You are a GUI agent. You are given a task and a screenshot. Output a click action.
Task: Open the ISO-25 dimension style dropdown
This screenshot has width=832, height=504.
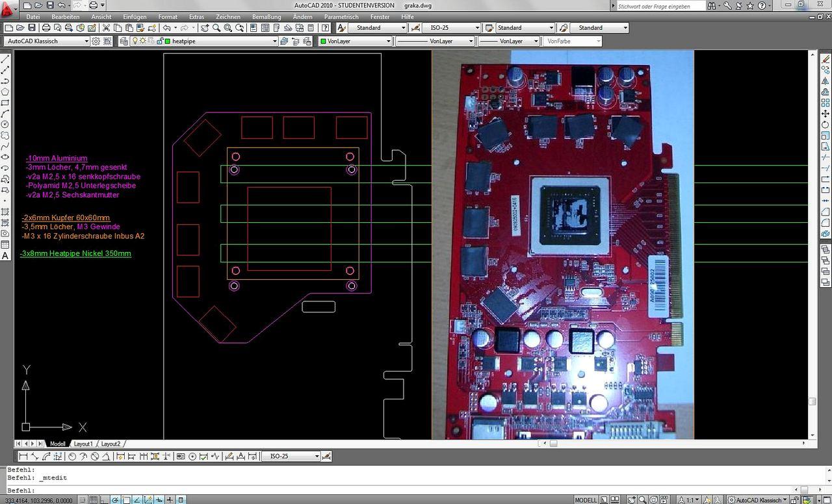451,28
